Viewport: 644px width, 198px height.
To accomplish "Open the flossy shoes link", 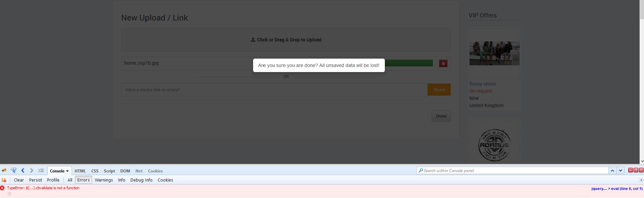I will 483,84.
